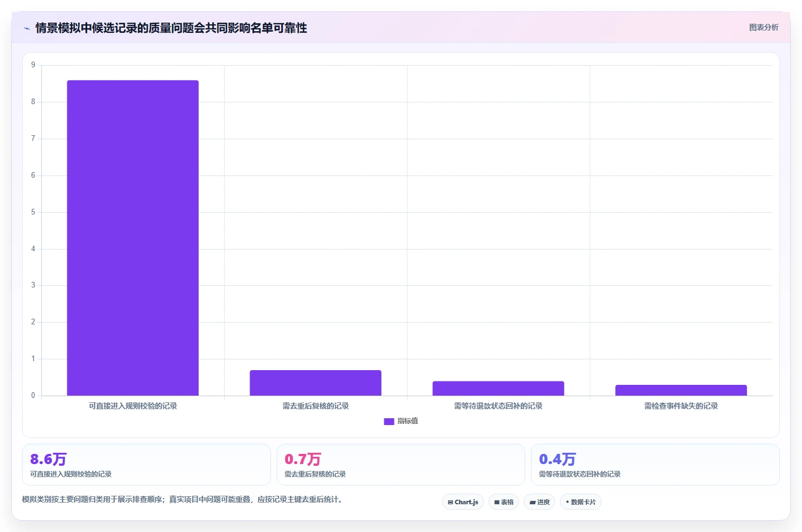
Task: Click x-axis label 可直接进入规则校验的记录
Action: point(133,406)
